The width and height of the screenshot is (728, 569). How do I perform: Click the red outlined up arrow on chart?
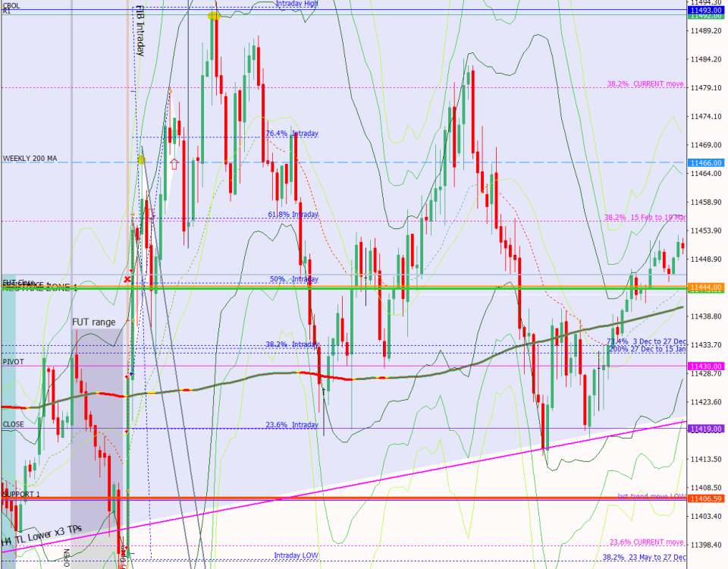pos(174,163)
